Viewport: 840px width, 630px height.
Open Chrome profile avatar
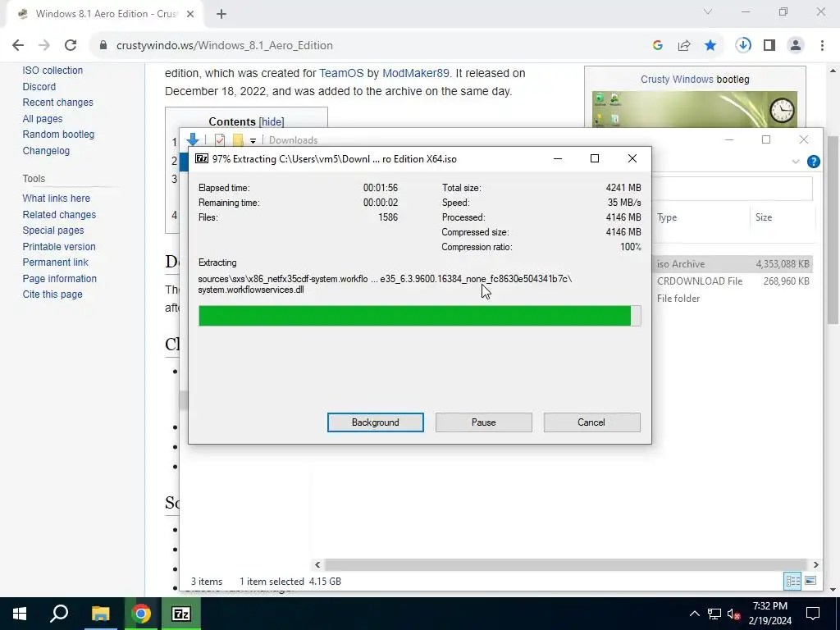coord(796,46)
